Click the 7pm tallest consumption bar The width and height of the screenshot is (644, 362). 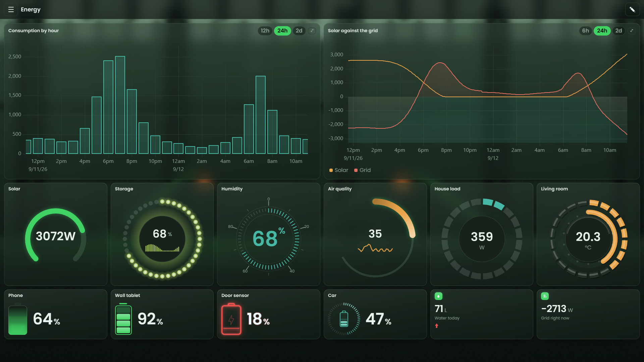click(x=120, y=105)
